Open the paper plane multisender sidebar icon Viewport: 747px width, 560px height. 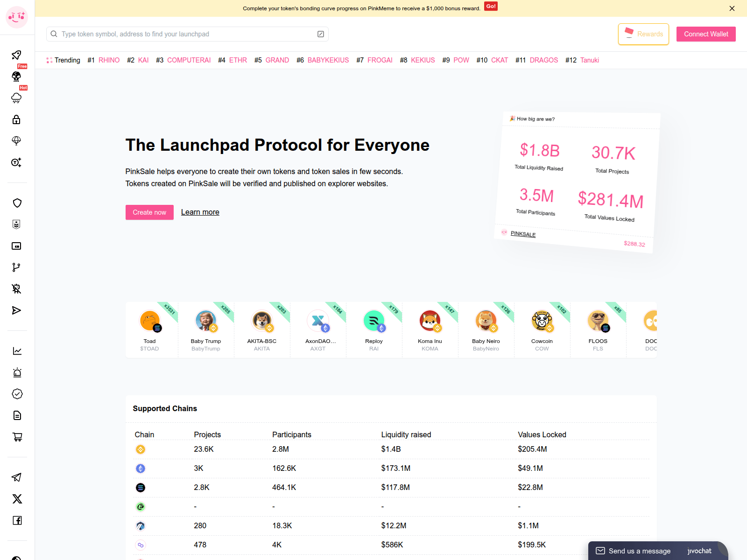pos(16,310)
